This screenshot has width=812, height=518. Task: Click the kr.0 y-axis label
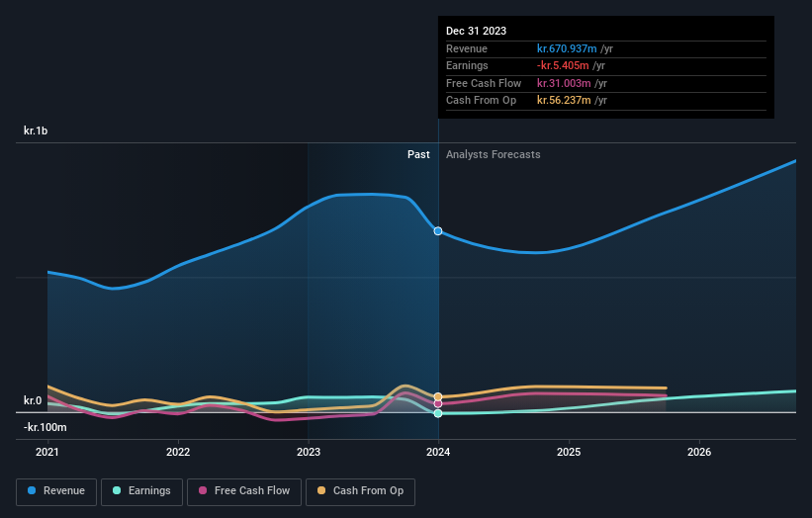point(33,400)
